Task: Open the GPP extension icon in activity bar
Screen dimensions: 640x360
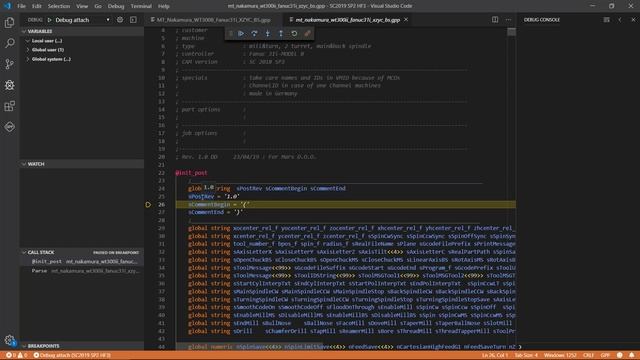Action: pos(9,127)
